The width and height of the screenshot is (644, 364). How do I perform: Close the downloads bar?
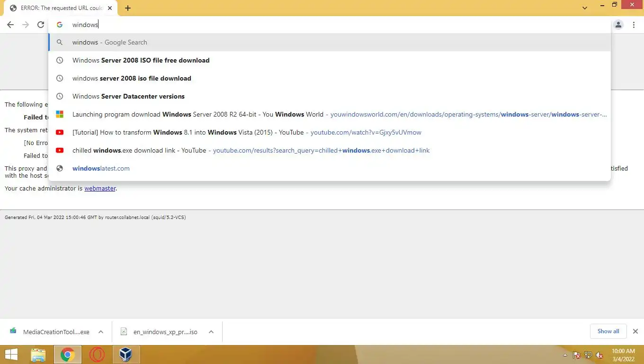pyautogui.click(x=635, y=331)
